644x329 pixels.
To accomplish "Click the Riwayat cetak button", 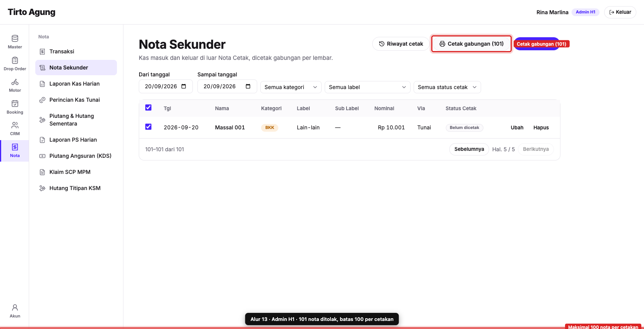I will tap(401, 44).
